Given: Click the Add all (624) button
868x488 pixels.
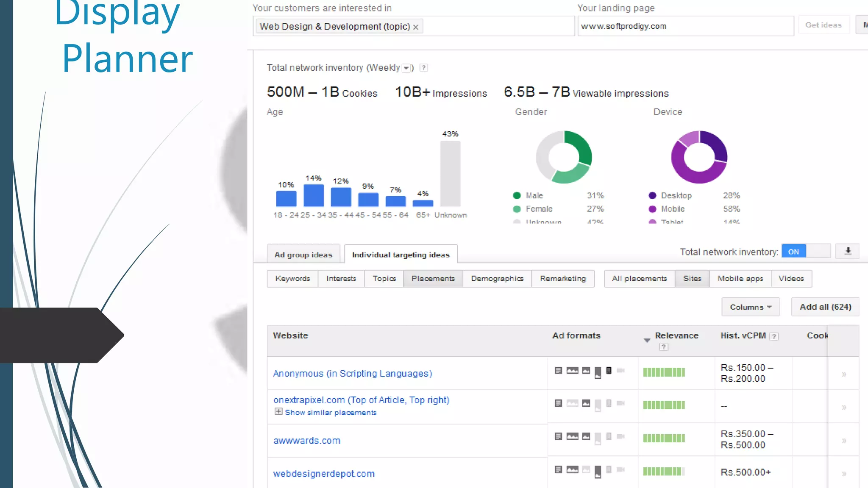Looking at the screenshot, I should 825,307.
